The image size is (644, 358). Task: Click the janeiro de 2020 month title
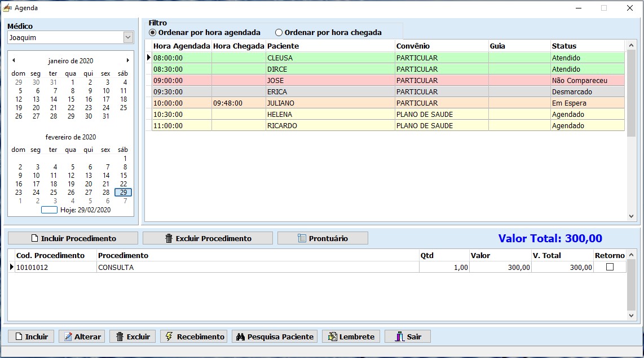[70, 61]
